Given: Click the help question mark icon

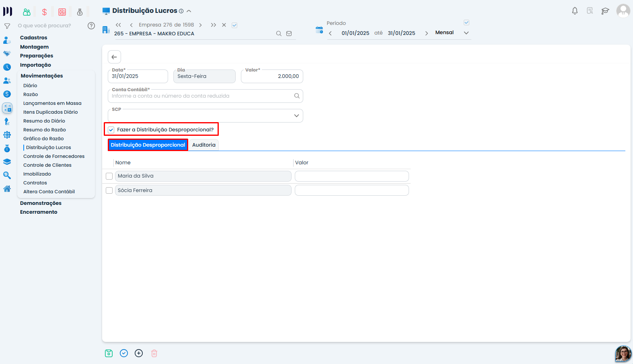Looking at the screenshot, I should coord(91,26).
